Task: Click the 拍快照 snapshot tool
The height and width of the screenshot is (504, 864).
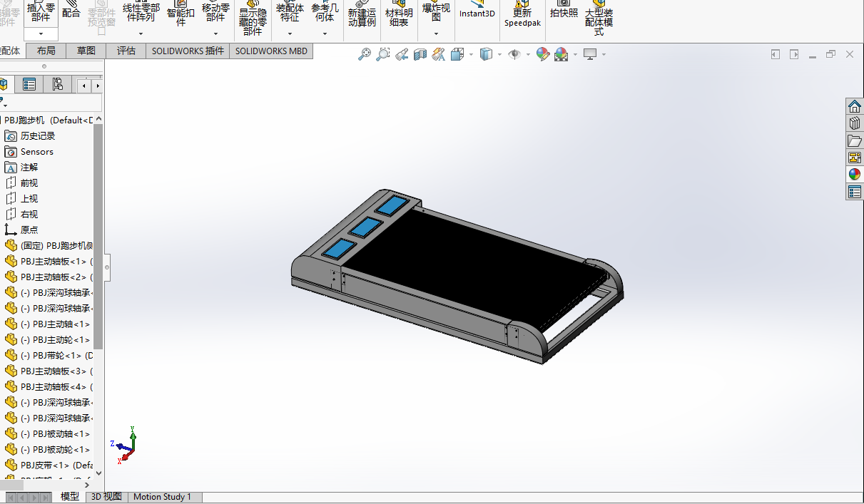Action: [564, 11]
